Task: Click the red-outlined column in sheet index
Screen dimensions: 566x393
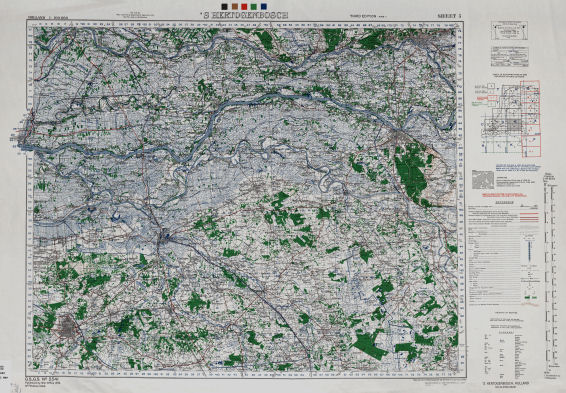Action: [530, 118]
